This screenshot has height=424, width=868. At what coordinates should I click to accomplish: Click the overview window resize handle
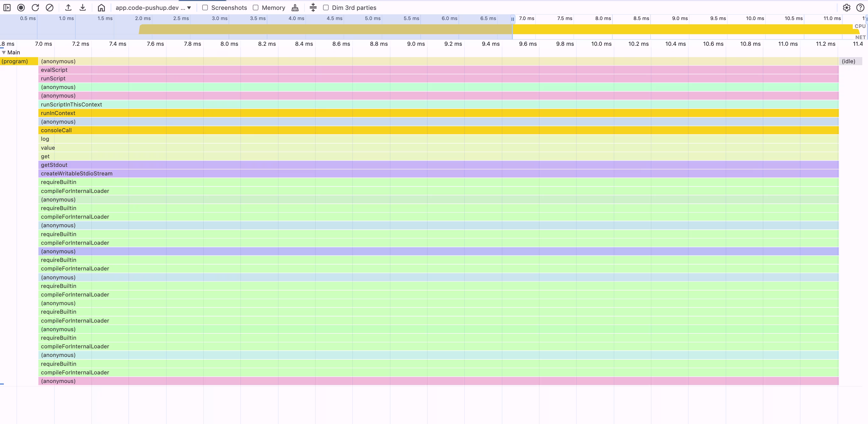pos(513,19)
